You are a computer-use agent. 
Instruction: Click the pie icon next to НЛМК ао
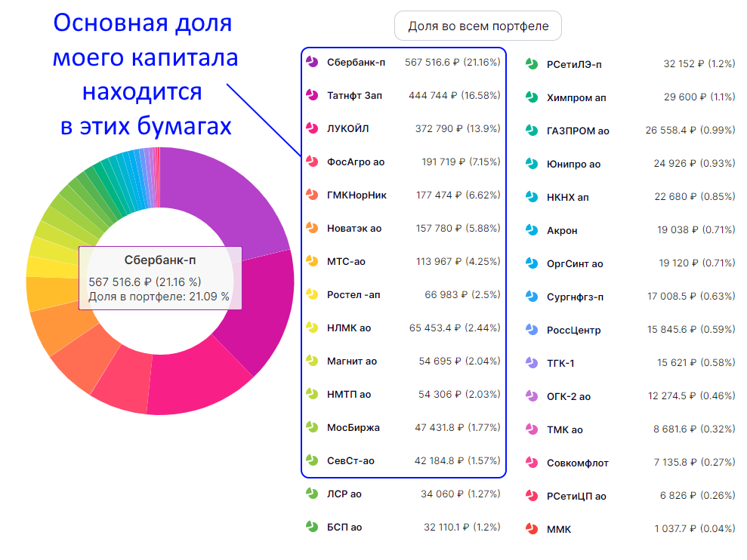pos(312,328)
